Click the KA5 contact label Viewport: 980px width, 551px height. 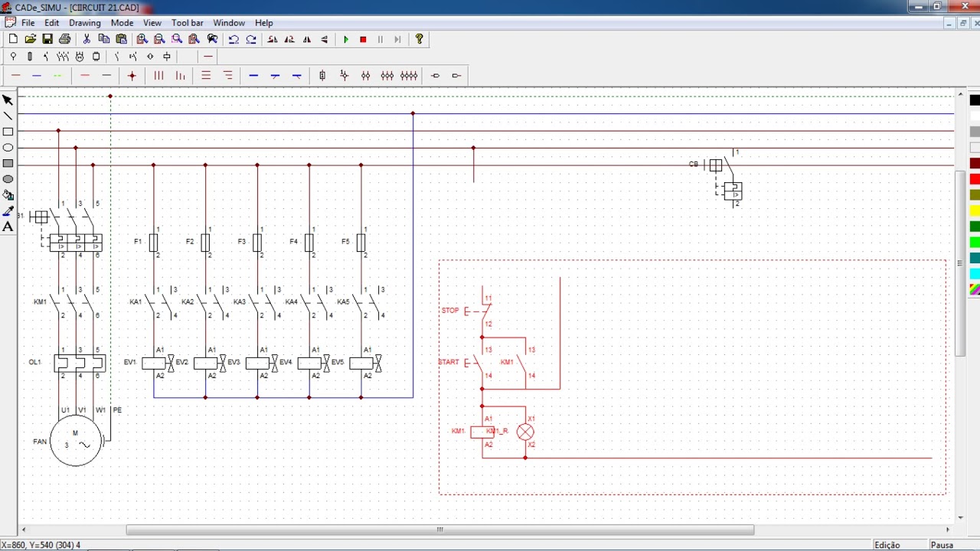(x=343, y=302)
